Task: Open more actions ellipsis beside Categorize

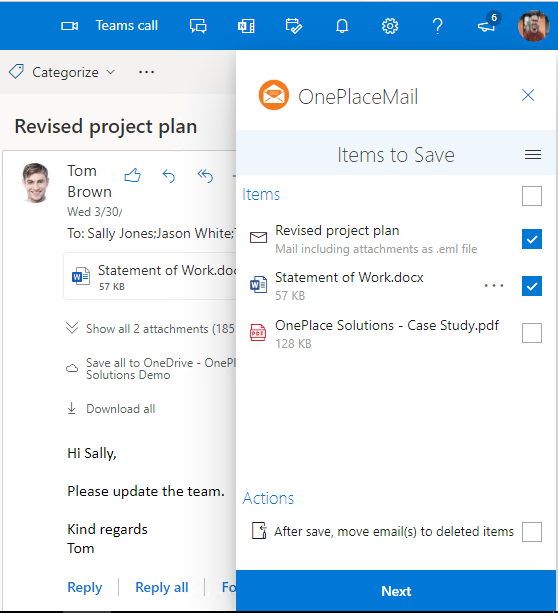Action: pyautogui.click(x=146, y=72)
